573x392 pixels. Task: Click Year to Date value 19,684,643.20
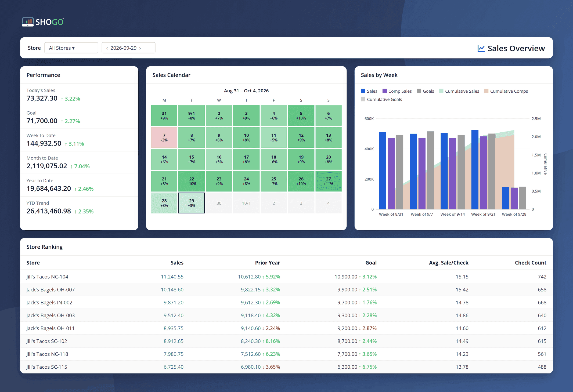click(49, 188)
